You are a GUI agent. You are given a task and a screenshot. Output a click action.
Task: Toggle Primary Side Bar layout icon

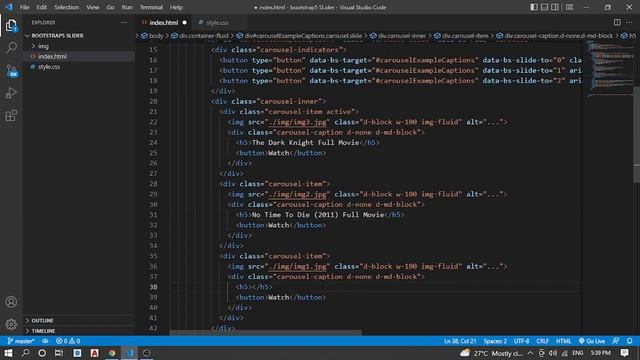coord(533,7)
